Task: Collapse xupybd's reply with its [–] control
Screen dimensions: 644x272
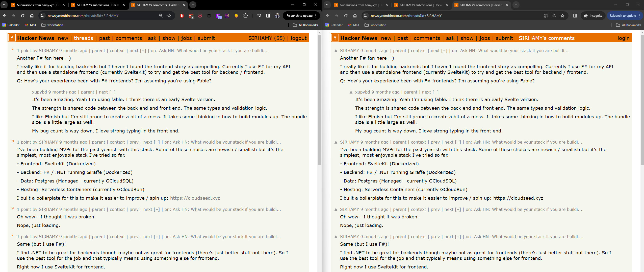Action: coord(112,92)
